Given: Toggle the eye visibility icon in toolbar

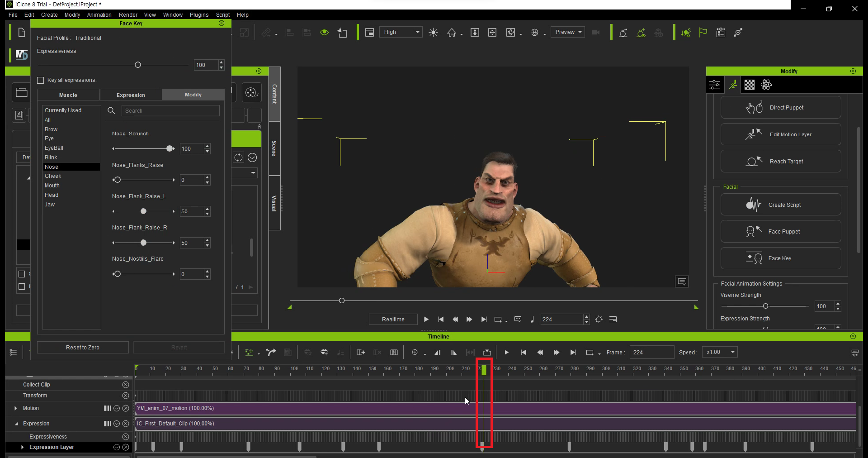Looking at the screenshot, I should pos(324,33).
